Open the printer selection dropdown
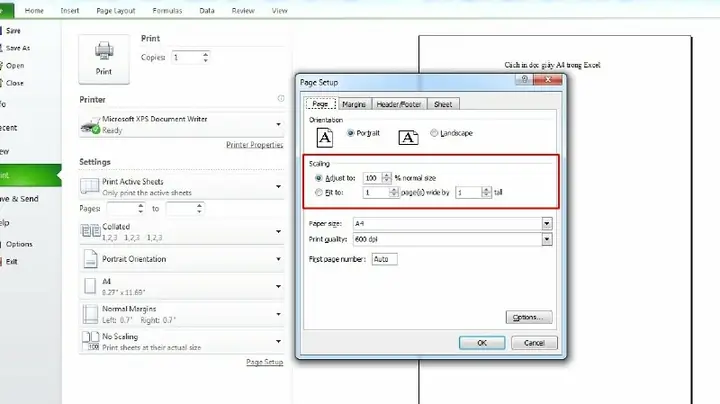This screenshot has height=404, width=720. click(x=278, y=124)
